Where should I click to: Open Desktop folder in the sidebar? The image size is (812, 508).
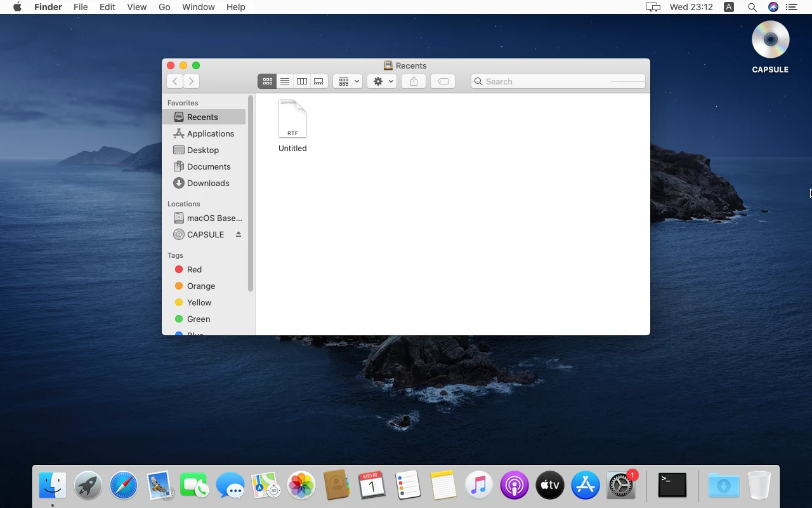(x=204, y=150)
